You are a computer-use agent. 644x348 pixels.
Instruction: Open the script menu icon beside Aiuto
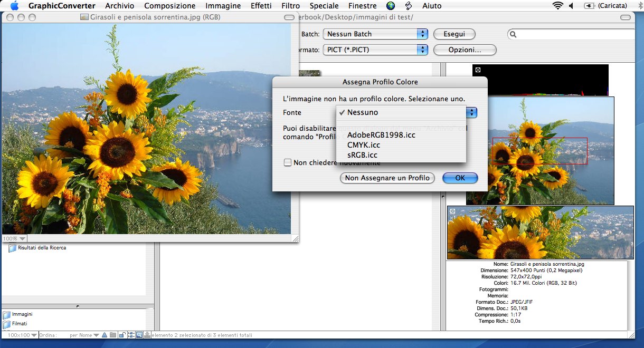tap(408, 6)
